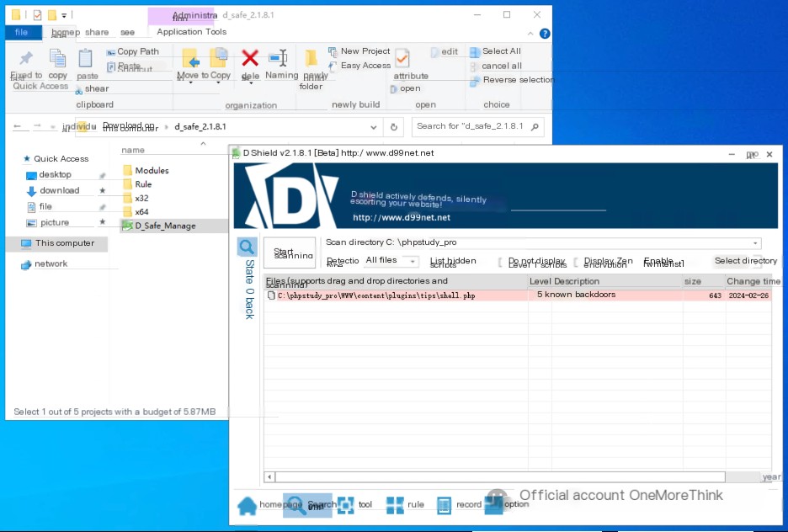Click the Explorer back arrow
Viewport: 788px width, 532px height.
[18, 126]
